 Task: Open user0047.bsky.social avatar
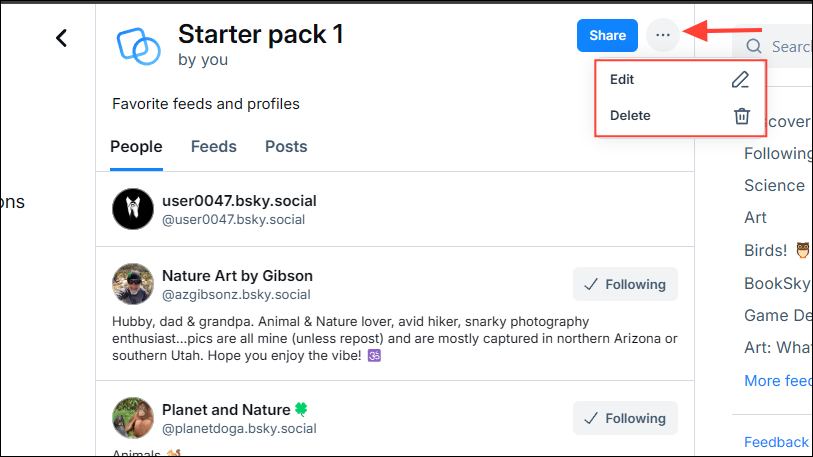coord(133,208)
